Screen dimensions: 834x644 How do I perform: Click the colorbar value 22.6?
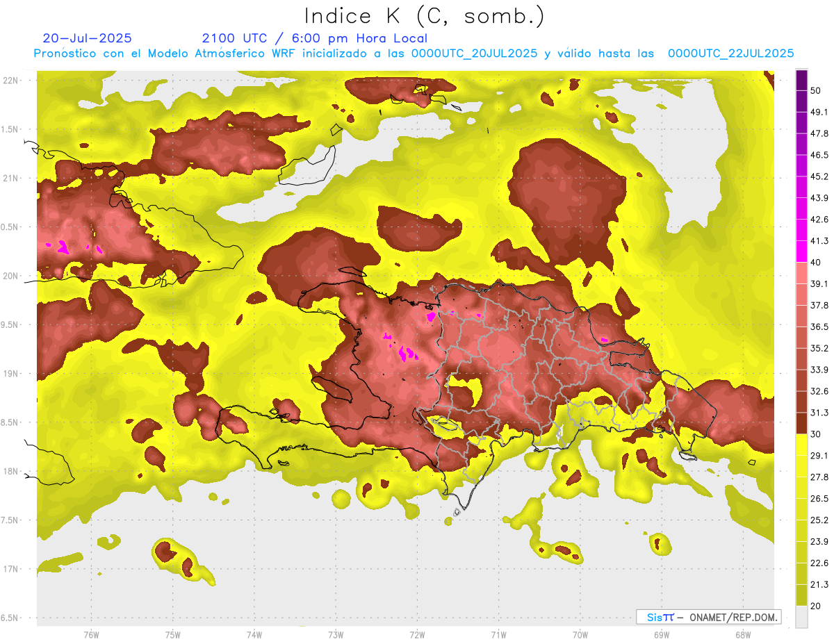click(x=819, y=563)
